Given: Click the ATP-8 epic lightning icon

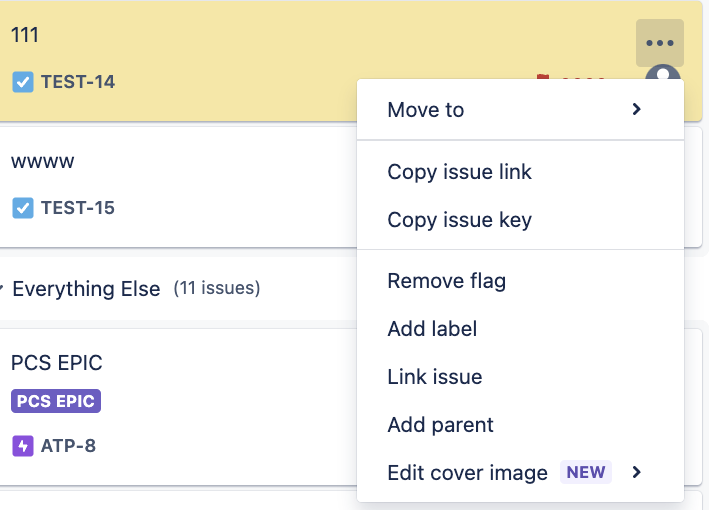Looking at the screenshot, I should click(x=23, y=446).
